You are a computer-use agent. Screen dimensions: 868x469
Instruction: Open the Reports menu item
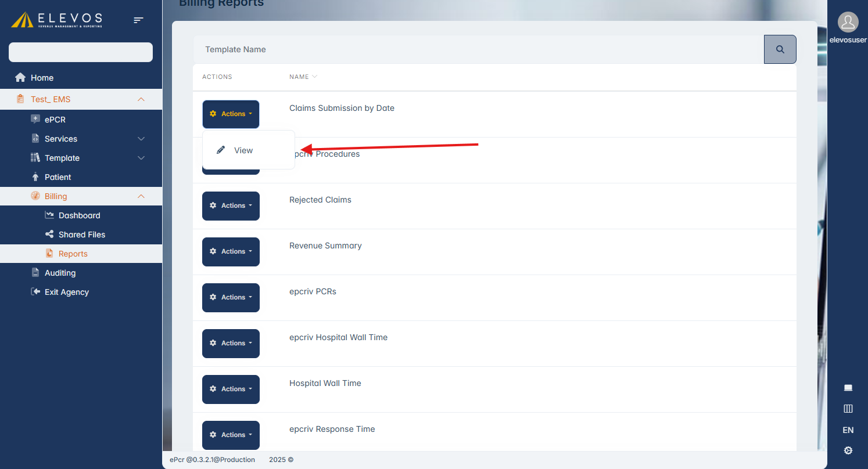point(73,254)
